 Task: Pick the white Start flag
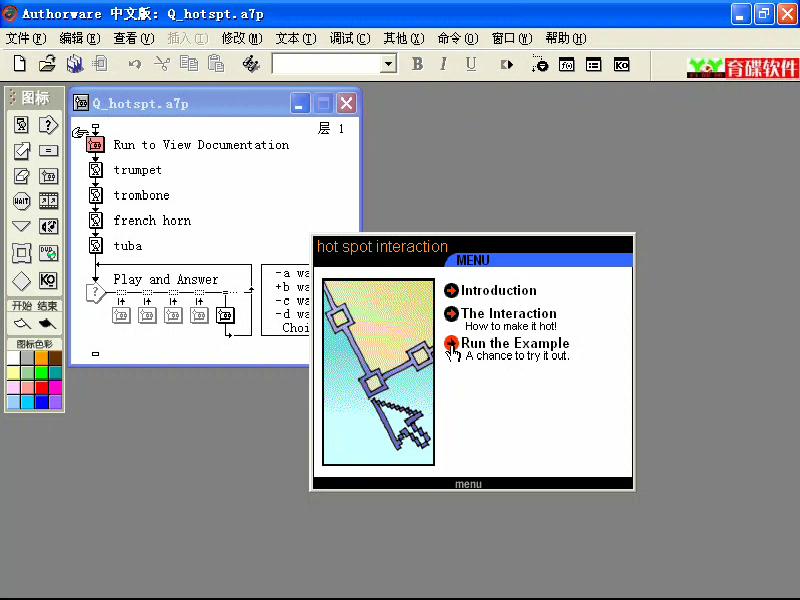[22, 323]
